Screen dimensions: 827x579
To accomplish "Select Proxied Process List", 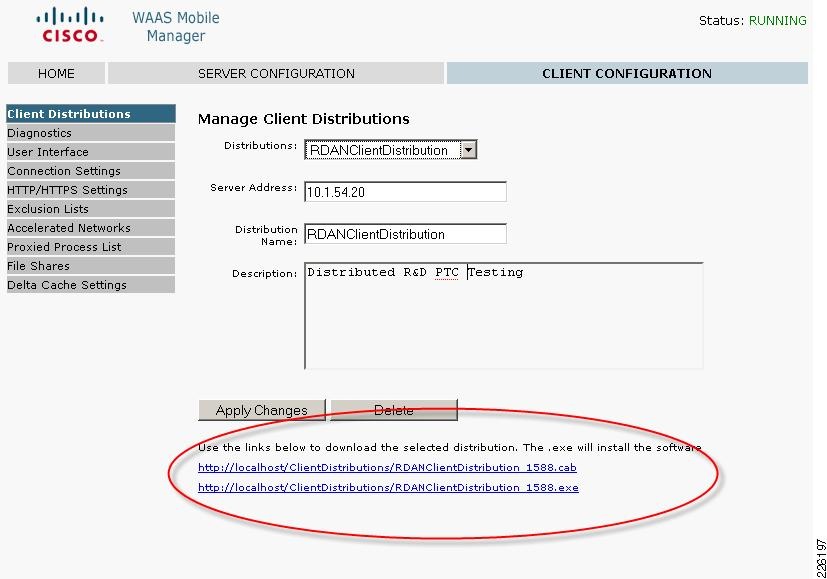I will (x=91, y=247).
